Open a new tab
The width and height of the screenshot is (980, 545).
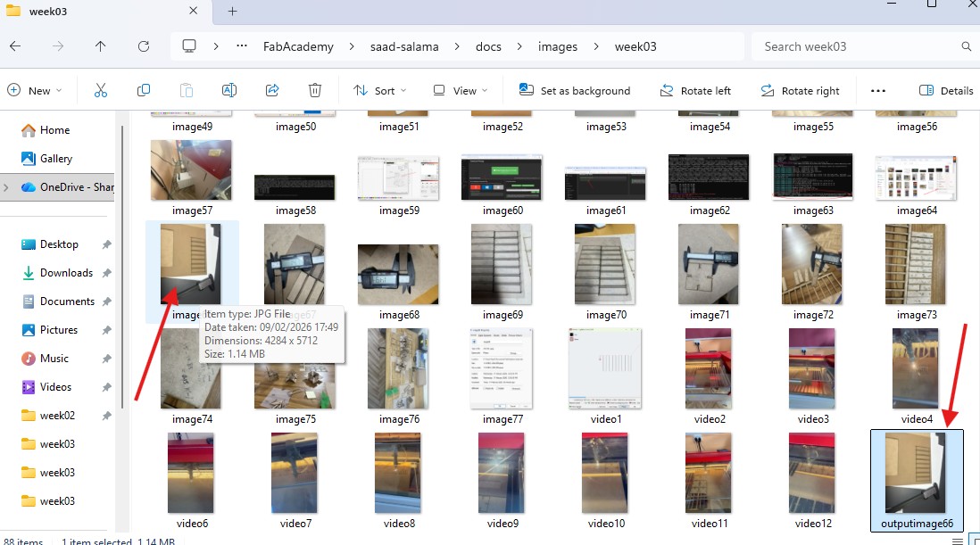tap(232, 12)
